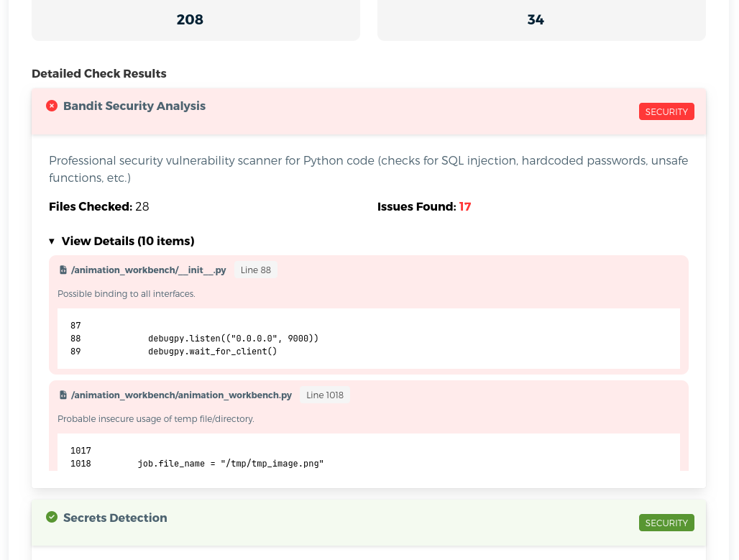Click the Bandit Security Analysis header title

tap(134, 106)
